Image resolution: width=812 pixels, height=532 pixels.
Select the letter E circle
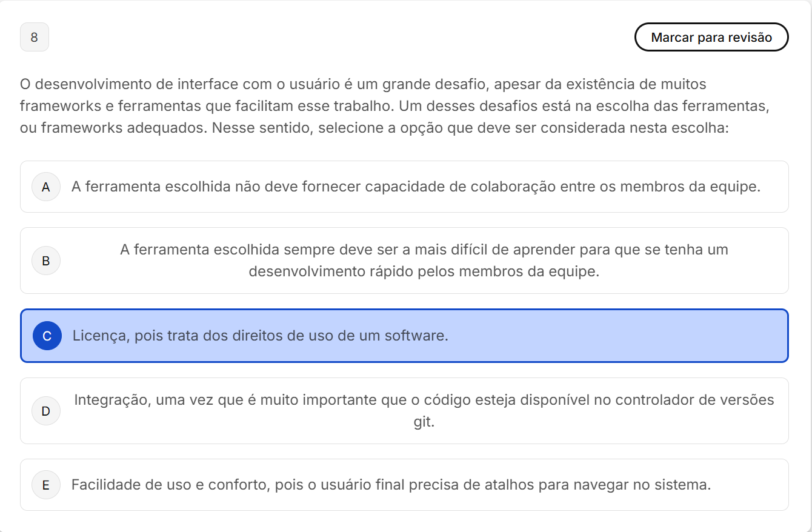[x=46, y=485]
